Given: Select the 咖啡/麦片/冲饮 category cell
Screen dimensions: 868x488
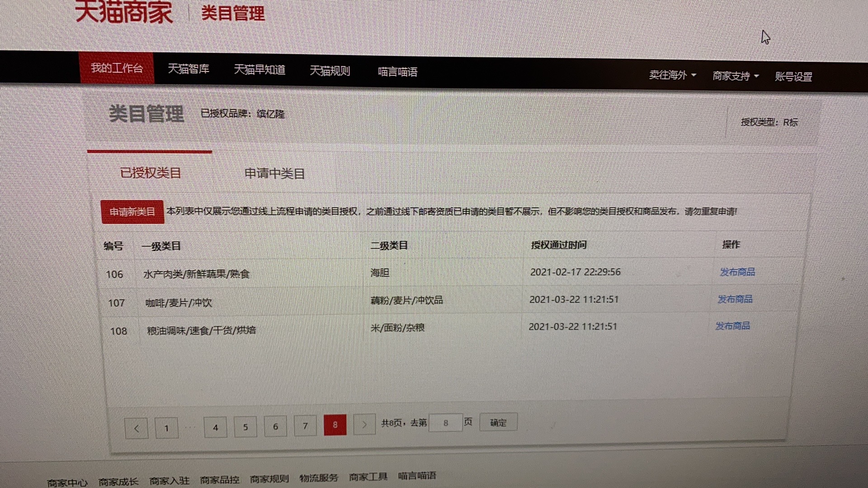Looking at the screenshot, I should click(x=179, y=303).
